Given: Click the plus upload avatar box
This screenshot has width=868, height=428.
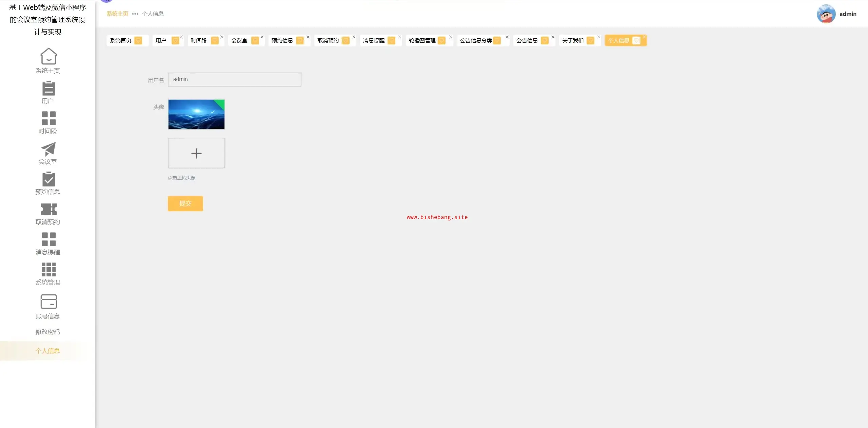Looking at the screenshot, I should (x=196, y=153).
